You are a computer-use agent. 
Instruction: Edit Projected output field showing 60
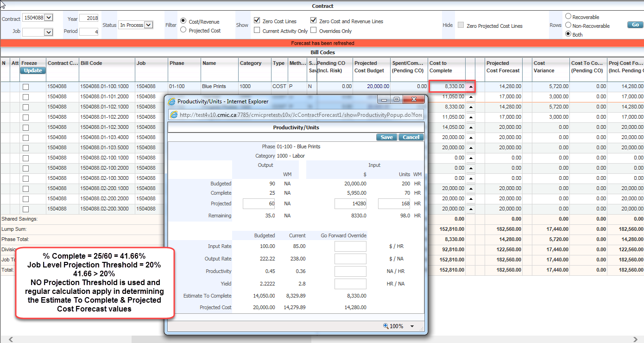tap(259, 203)
